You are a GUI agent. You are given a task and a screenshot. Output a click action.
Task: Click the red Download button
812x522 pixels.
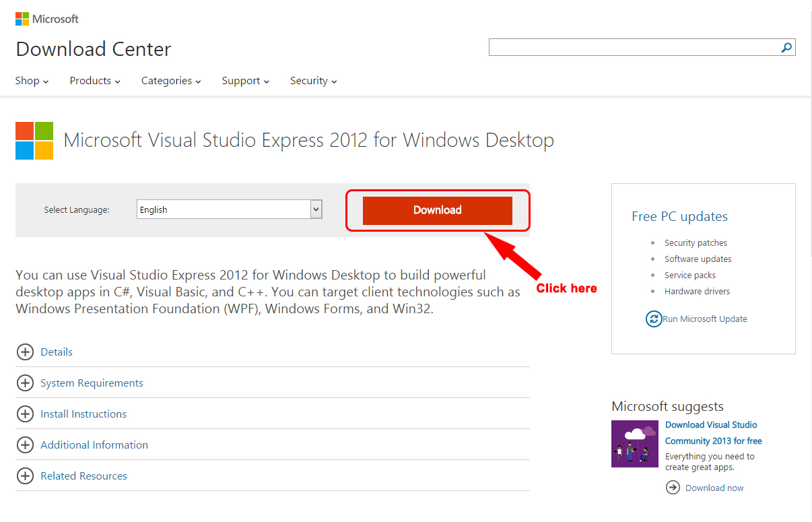pyautogui.click(x=438, y=210)
